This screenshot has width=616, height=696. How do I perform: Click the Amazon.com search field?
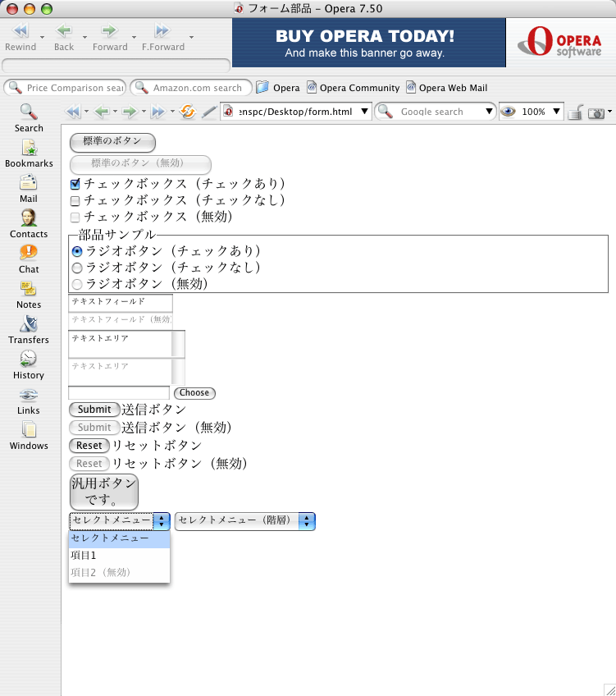191,88
